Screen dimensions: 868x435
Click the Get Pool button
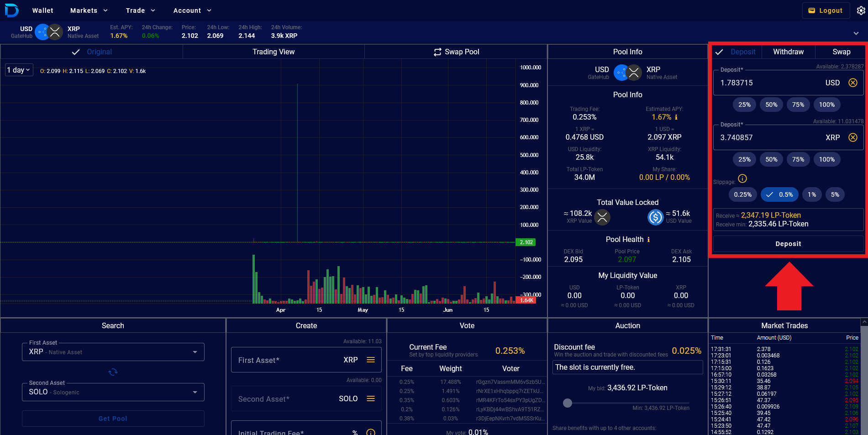click(113, 419)
